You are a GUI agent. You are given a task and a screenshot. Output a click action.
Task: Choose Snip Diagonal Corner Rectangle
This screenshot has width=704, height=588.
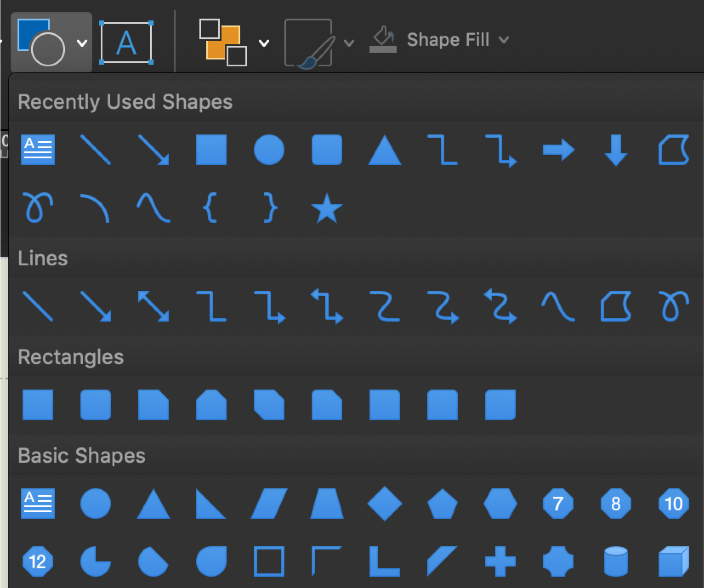tap(269, 405)
